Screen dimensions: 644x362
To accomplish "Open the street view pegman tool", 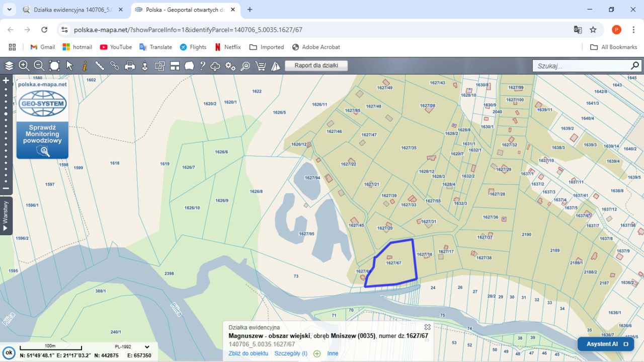I will [145, 65].
